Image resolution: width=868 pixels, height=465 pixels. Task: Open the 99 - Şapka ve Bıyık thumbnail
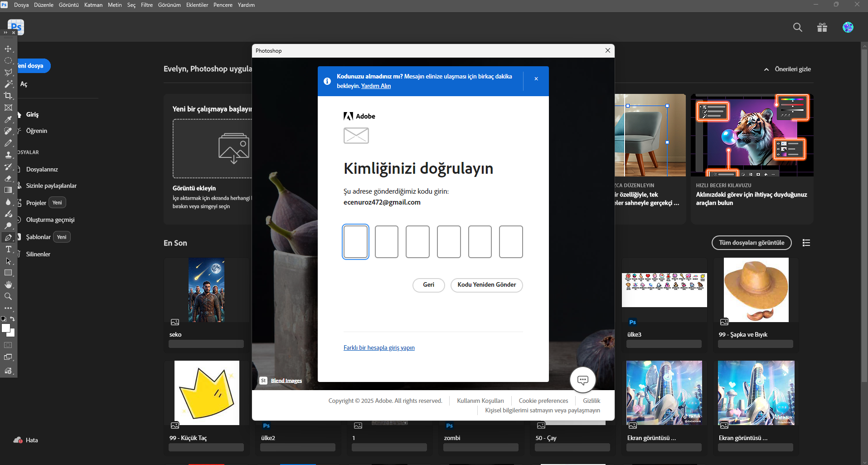click(x=756, y=290)
